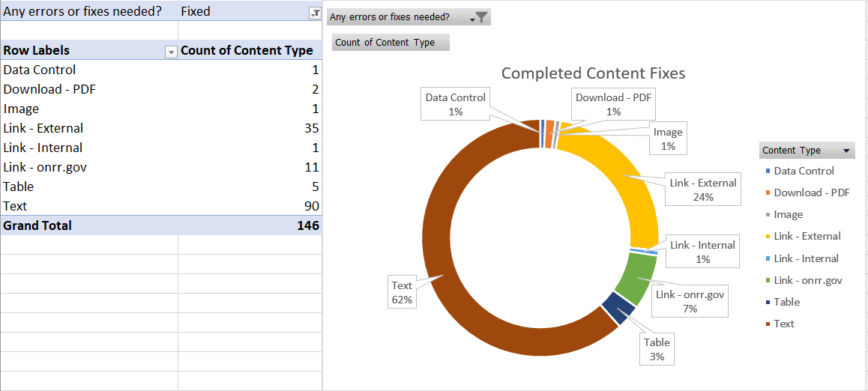Click the Count of Content Type chart button

pos(390,43)
